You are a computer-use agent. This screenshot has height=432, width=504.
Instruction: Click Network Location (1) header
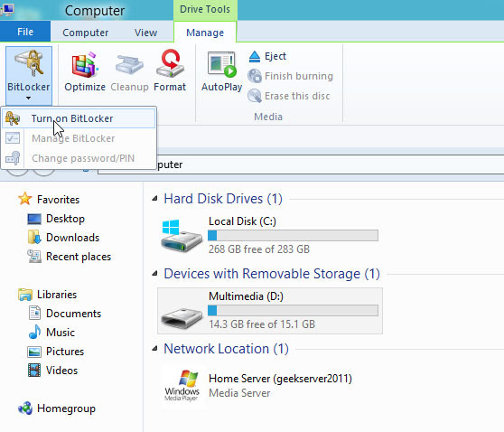pyautogui.click(x=227, y=349)
